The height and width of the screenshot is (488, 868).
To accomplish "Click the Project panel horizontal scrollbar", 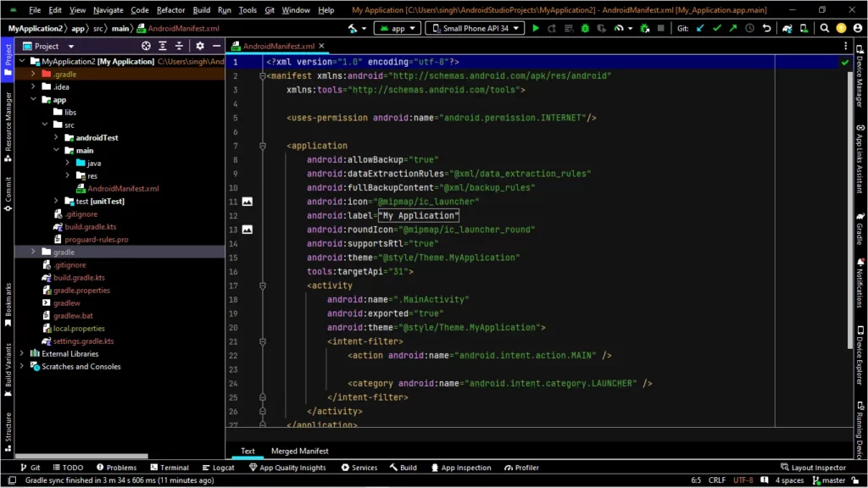I will [x=81, y=457].
